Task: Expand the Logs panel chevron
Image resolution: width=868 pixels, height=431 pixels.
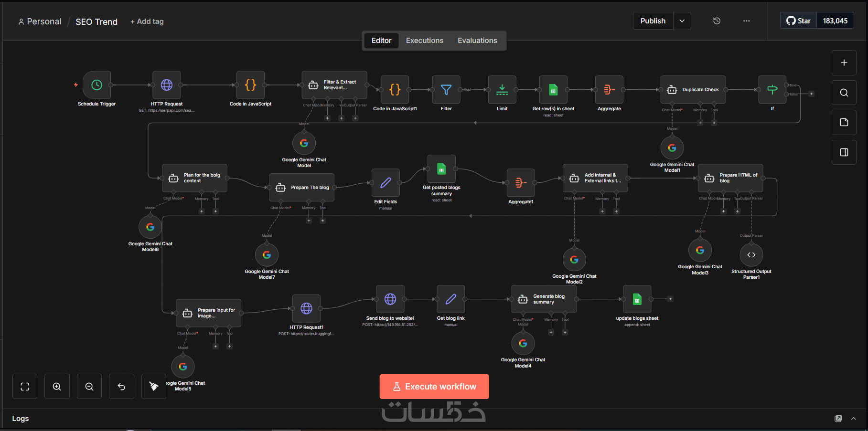Action: point(853,419)
